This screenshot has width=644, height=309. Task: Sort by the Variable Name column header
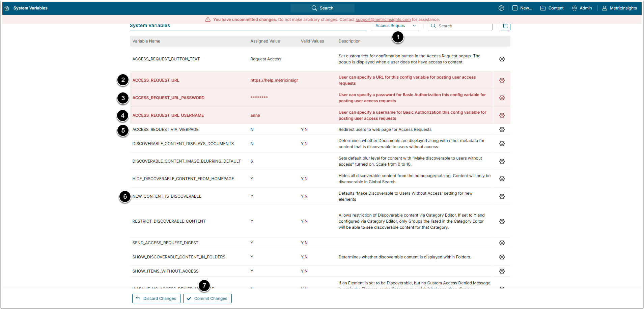146,41
